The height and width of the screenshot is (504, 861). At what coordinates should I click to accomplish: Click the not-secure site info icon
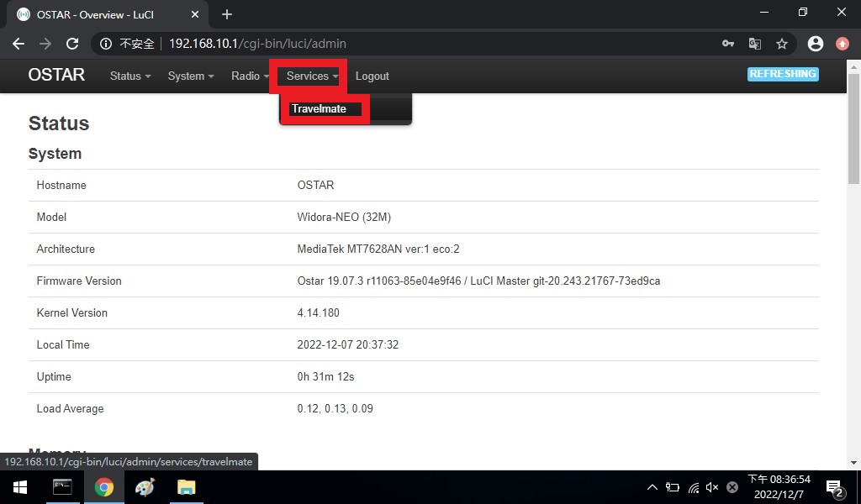pyautogui.click(x=106, y=44)
